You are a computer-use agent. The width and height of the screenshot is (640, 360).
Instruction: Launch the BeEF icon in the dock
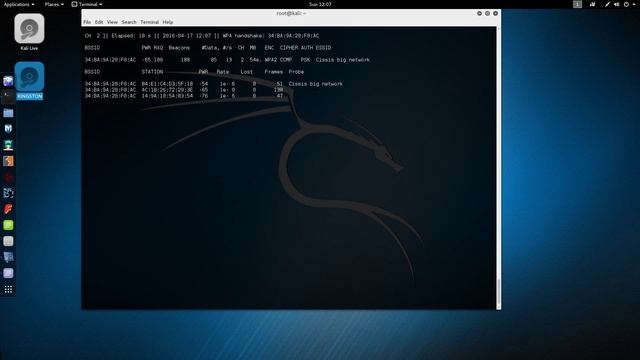pos(8,193)
